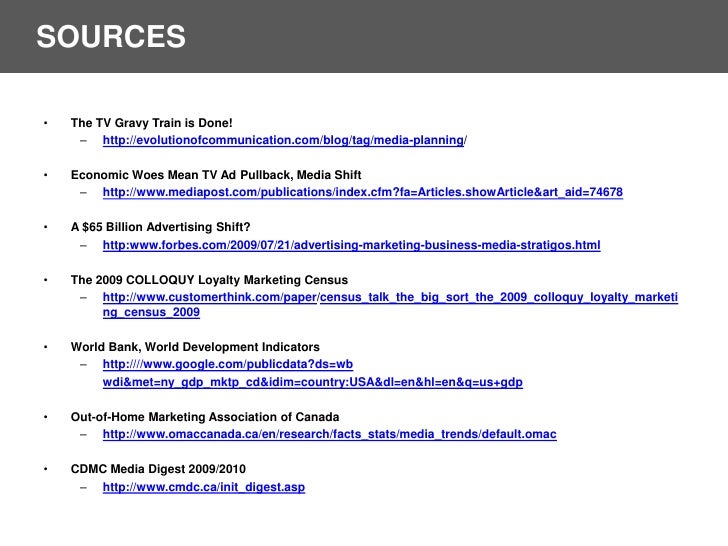This screenshot has height=546, width=728.
Task: Select 'The TV Gravy Train is Done!' text
Action: (151, 123)
